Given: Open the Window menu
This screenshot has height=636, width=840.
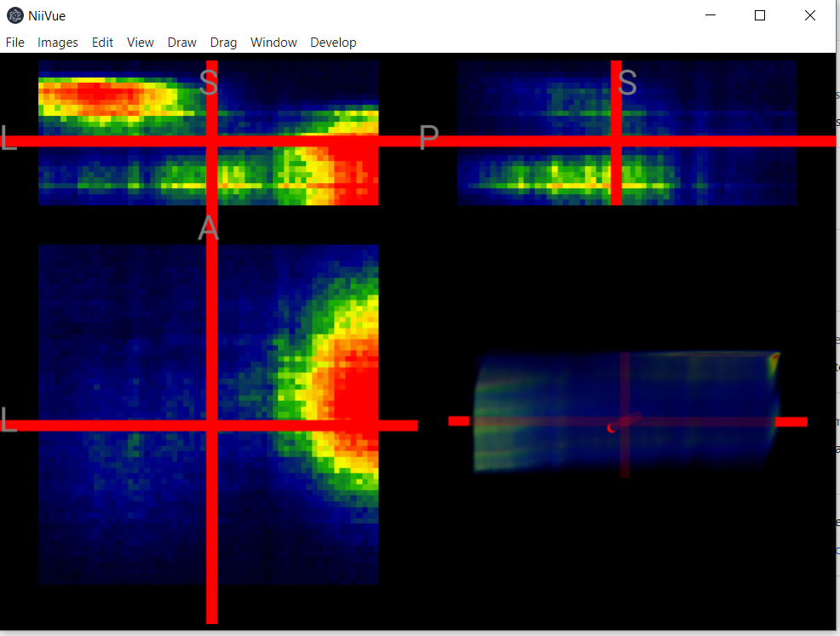Looking at the screenshot, I should [273, 42].
